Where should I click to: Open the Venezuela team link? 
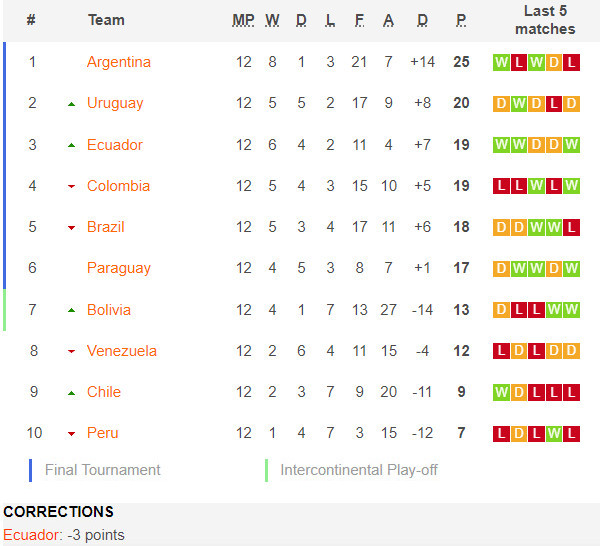point(122,351)
